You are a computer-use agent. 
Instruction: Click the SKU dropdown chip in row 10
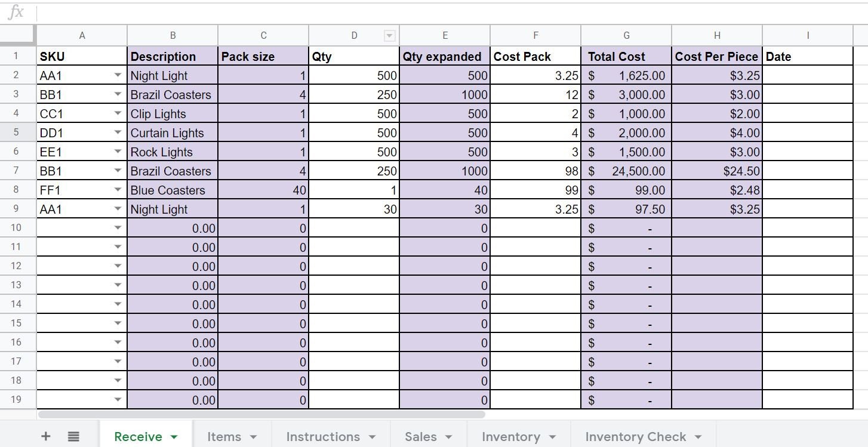[119, 228]
